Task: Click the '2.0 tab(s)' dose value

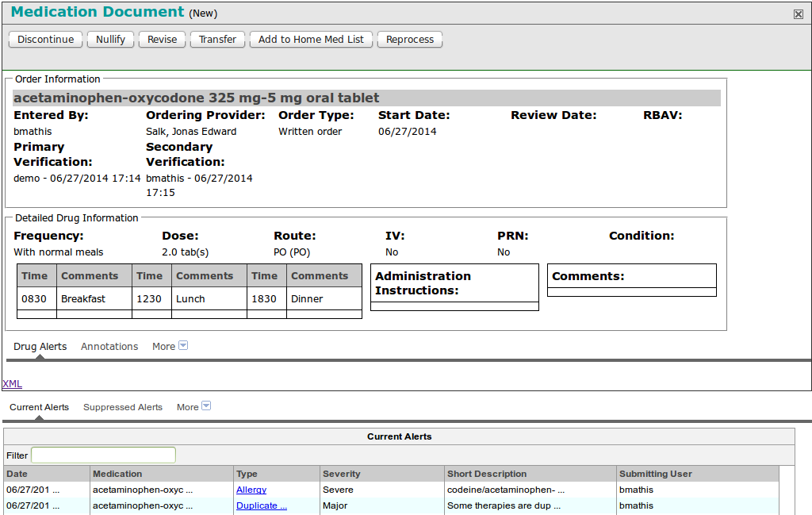Action: [186, 252]
